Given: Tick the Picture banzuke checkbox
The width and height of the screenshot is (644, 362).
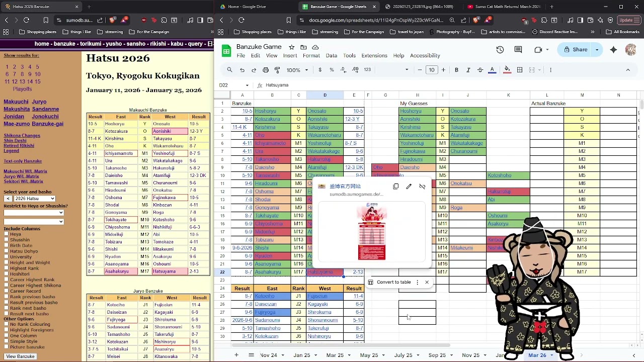Looking at the screenshot, I should click(7, 347).
